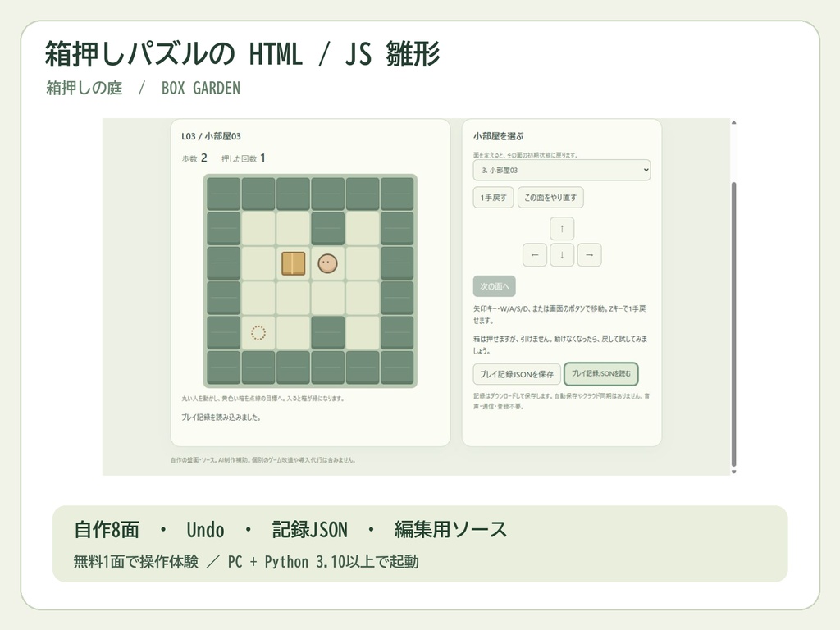Click the プレイ記録JSONを保存 button

coord(517,374)
